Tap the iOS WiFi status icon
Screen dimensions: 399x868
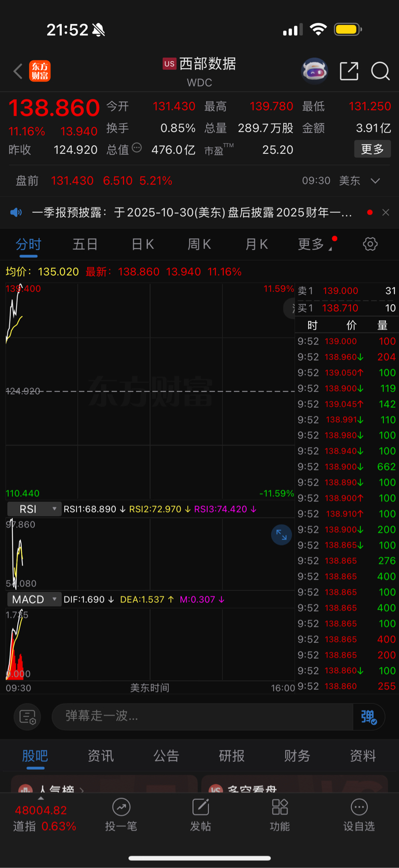[x=318, y=29]
